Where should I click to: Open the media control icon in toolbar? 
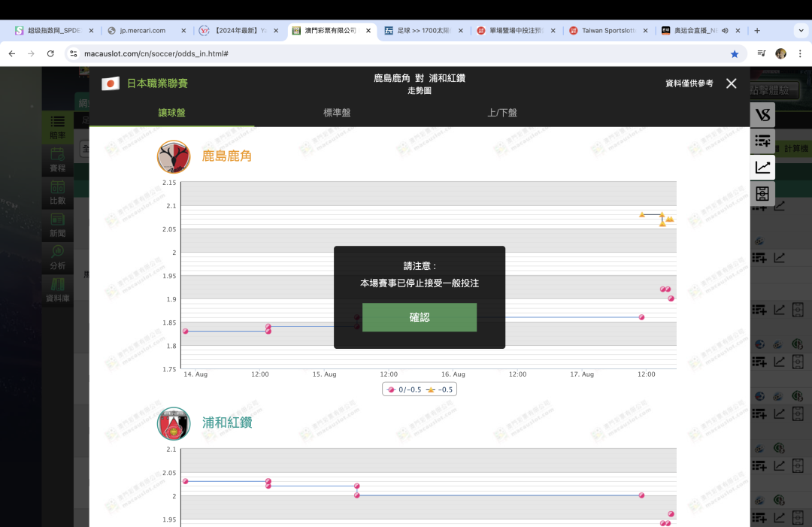(x=761, y=53)
